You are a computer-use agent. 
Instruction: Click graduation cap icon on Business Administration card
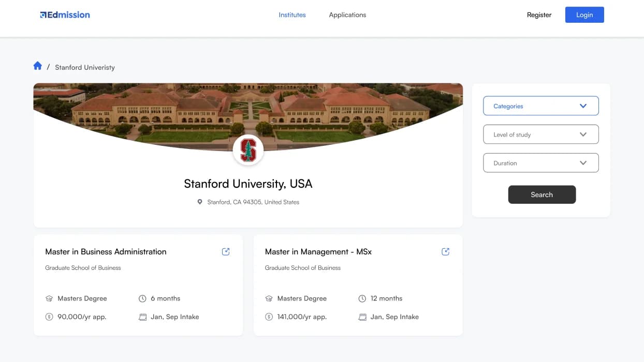[49, 298]
